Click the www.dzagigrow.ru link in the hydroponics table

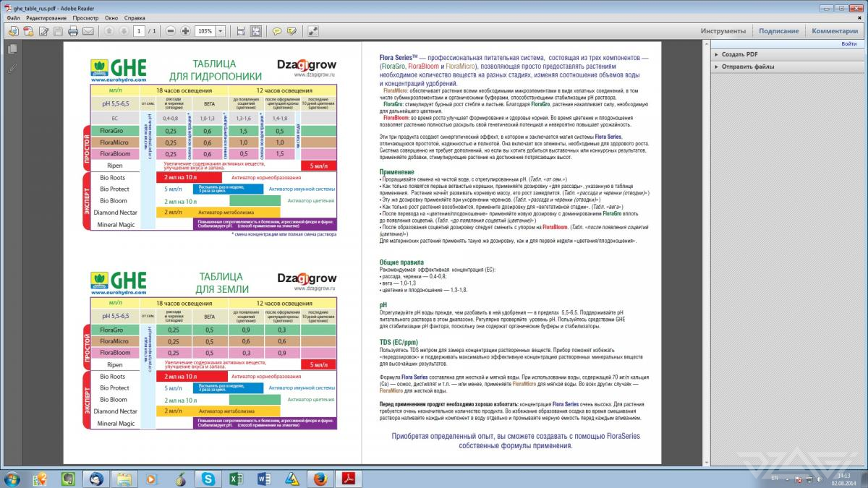click(315, 74)
